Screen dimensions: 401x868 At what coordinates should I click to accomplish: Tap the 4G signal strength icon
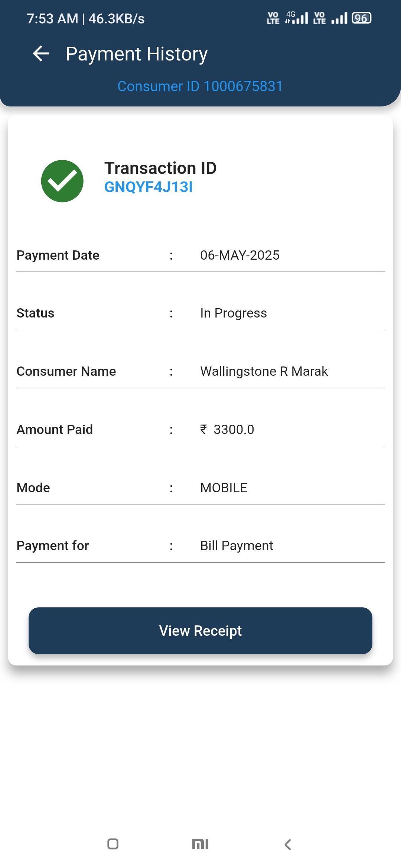[x=296, y=18]
